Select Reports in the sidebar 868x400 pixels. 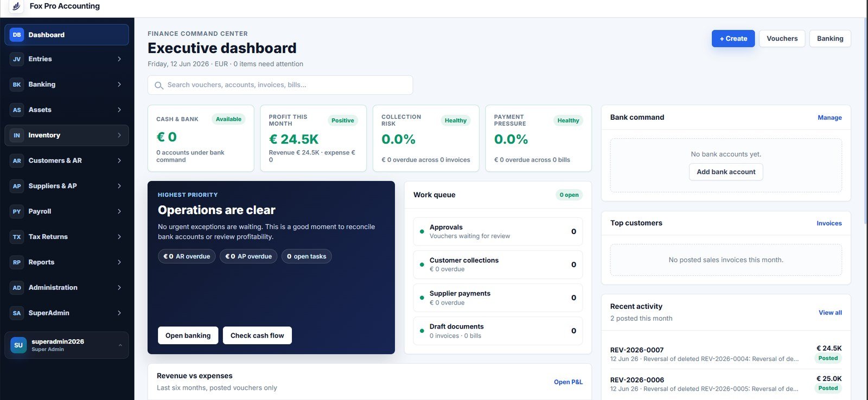67,262
